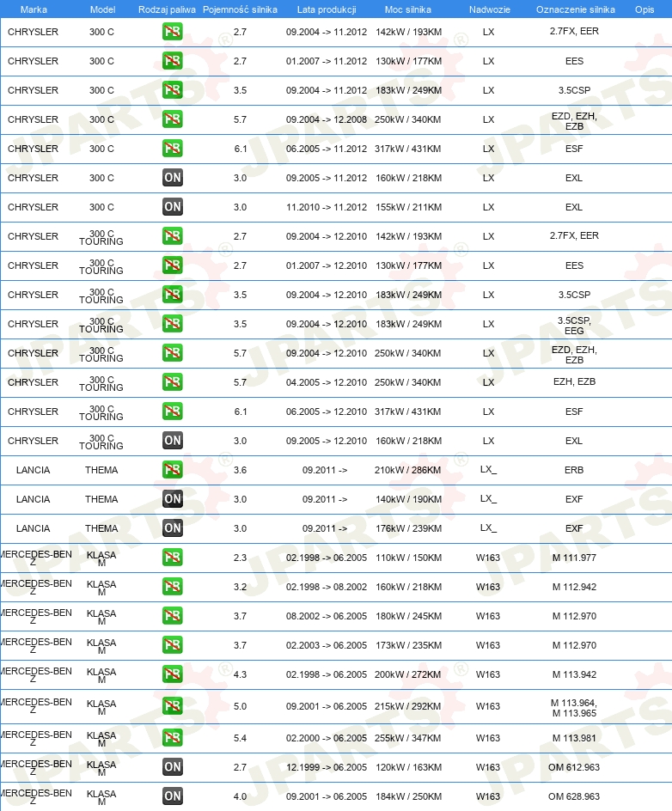Click the Opis column header
This screenshot has width=672, height=811.
click(645, 9)
